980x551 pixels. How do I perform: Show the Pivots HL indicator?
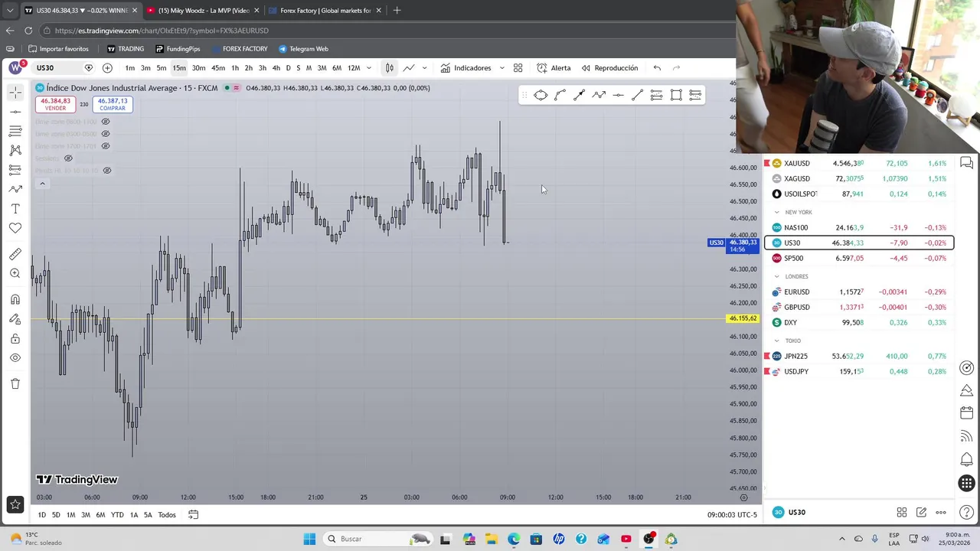click(x=107, y=171)
